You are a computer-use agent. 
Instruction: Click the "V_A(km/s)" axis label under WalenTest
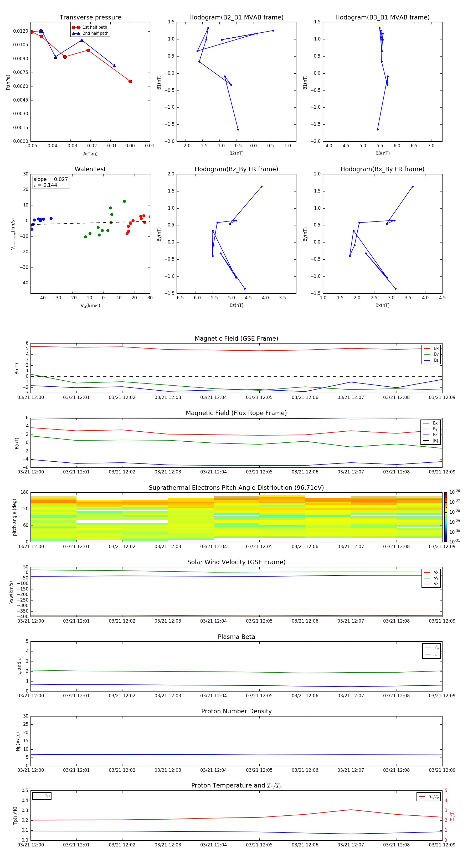coord(90,306)
